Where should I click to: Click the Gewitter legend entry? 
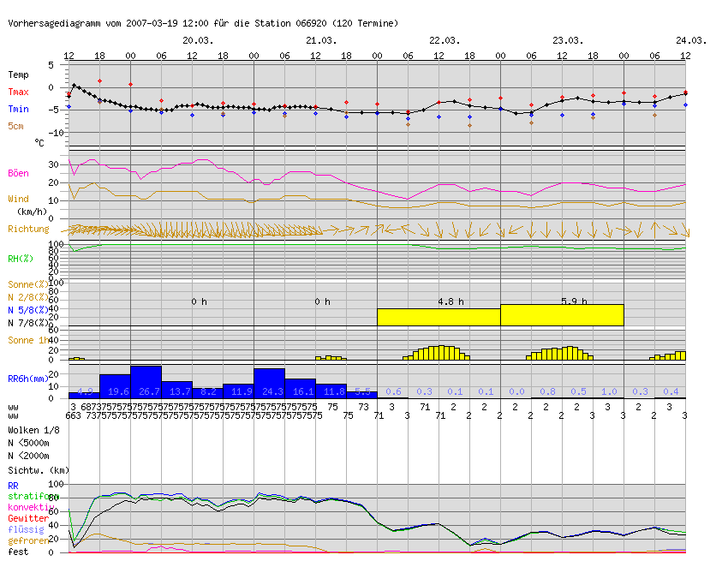pyautogui.click(x=28, y=518)
